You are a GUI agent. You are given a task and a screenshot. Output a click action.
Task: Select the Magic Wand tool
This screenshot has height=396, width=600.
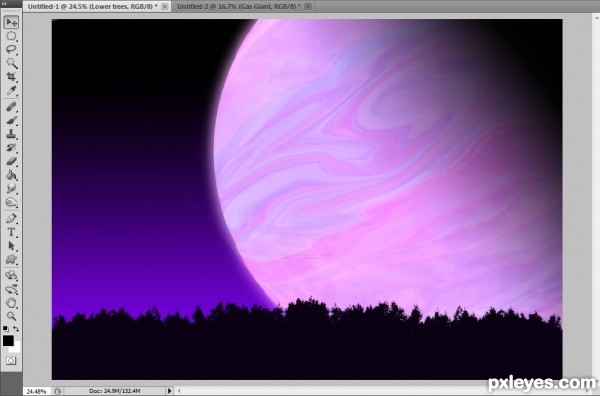[11, 63]
